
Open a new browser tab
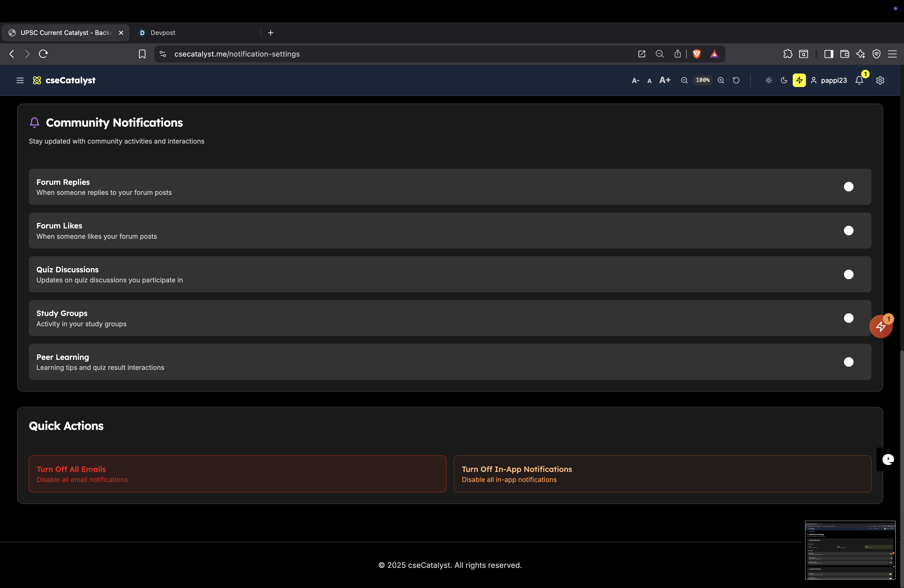[x=270, y=33]
